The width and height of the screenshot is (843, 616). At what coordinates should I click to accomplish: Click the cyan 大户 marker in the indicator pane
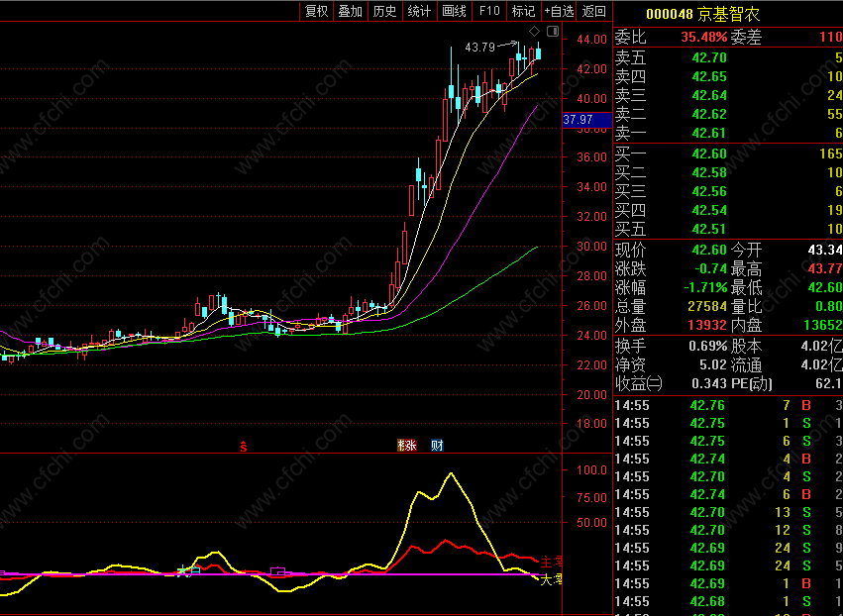pyautogui.click(x=188, y=570)
